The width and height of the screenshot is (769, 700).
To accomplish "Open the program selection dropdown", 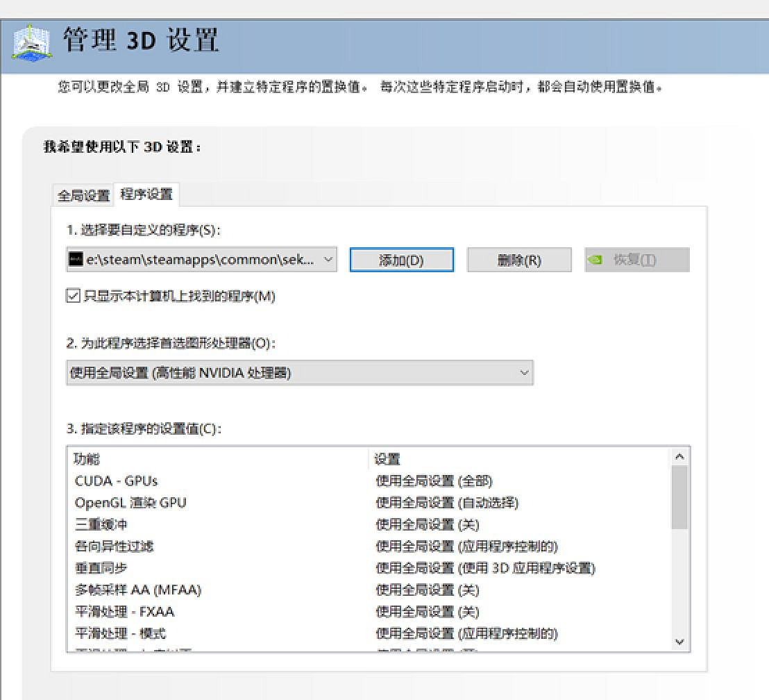I will pos(329,259).
